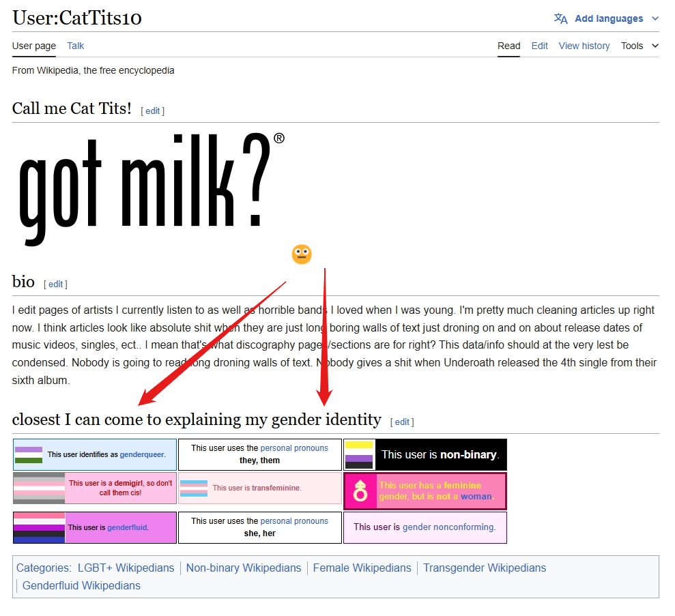Screen dimensions: 675x616
Task: Click the demigirl flag icon
Action: point(39,488)
